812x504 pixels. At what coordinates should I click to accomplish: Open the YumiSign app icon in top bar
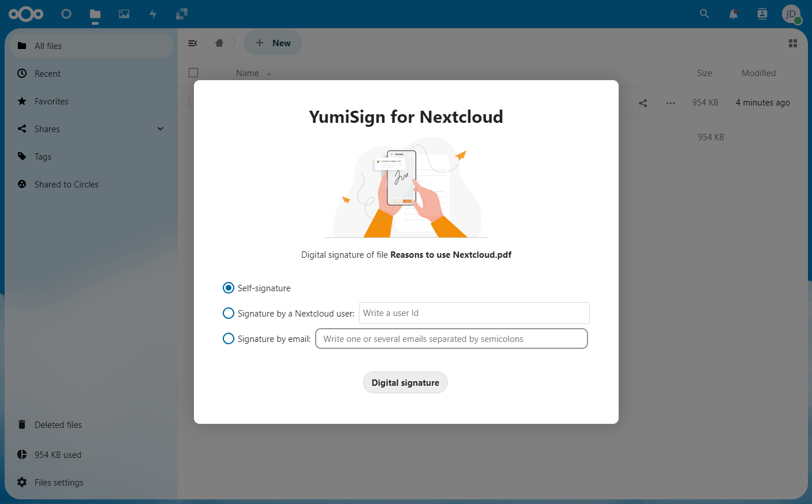click(x=182, y=14)
